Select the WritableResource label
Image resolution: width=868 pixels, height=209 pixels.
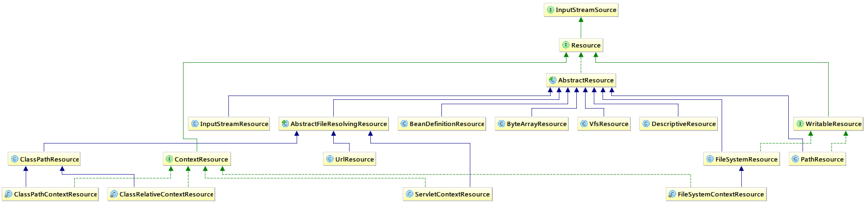click(x=833, y=124)
